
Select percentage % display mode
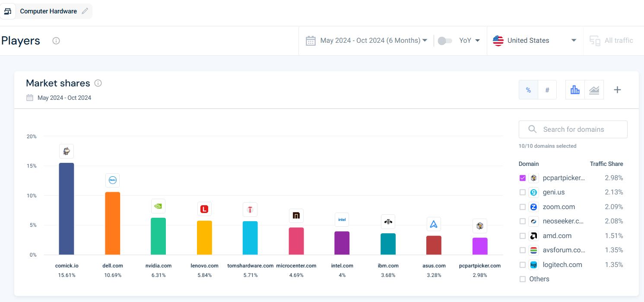[528, 90]
